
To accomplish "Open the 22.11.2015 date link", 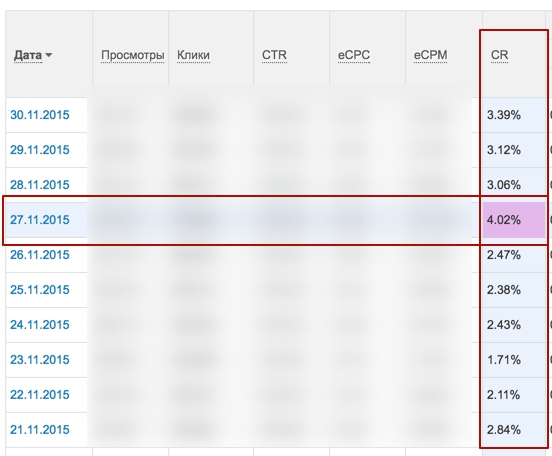I will pyautogui.click(x=40, y=395).
